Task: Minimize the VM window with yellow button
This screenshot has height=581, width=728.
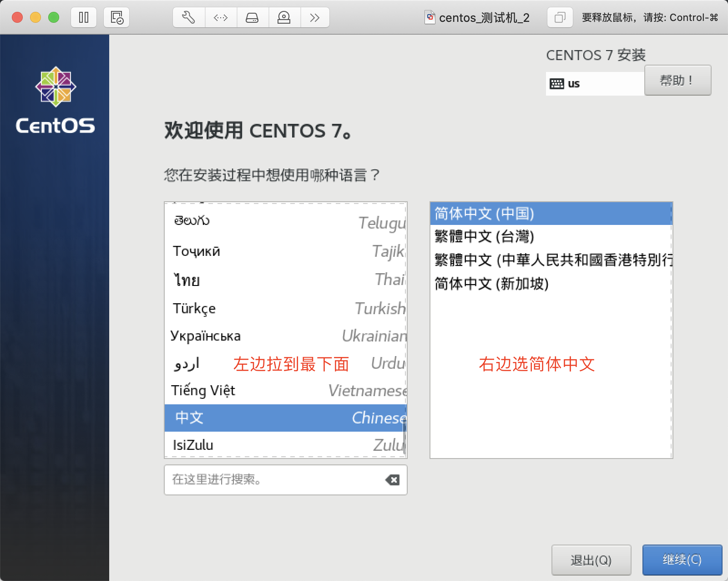Action: pos(35,17)
